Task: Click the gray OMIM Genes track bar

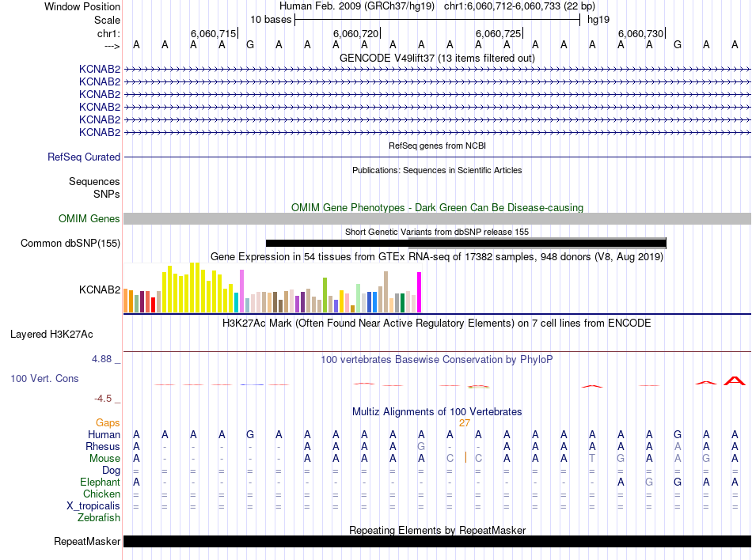Action: point(437,219)
